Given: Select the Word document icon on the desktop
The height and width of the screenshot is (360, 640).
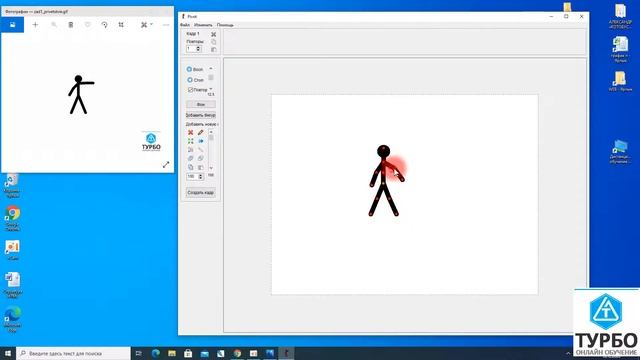Looking at the screenshot, I should (13, 285).
